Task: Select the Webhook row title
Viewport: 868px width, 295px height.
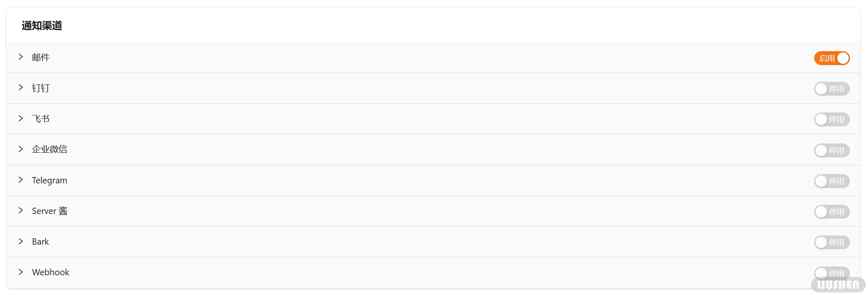Action: (x=50, y=272)
